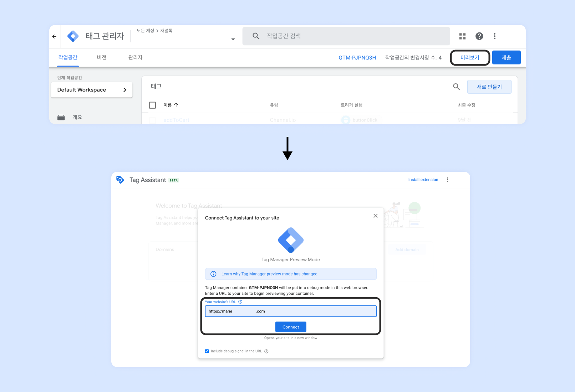Click the 개요 overview briefcase icon
The width and height of the screenshot is (575, 392).
pyautogui.click(x=61, y=117)
